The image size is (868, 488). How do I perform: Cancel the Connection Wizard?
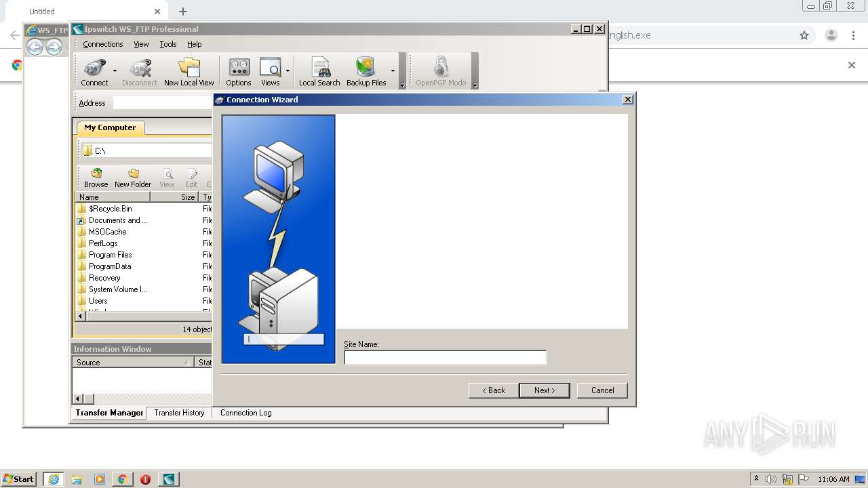click(x=602, y=390)
